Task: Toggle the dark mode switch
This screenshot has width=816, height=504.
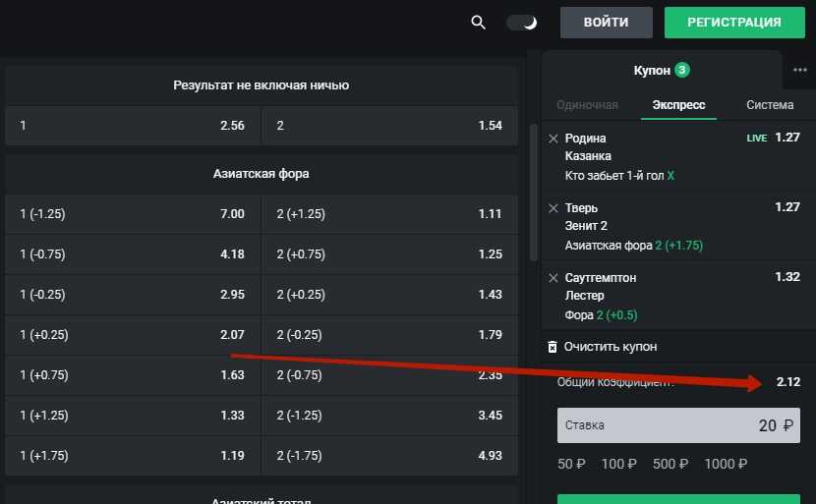Action: pyautogui.click(x=522, y=23)
